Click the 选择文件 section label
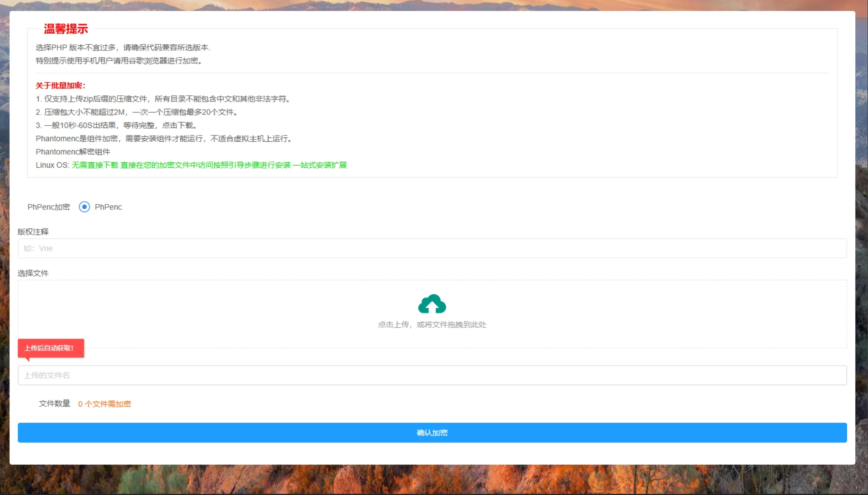This screenshot has width=868, height=495. tap(33, 273)
